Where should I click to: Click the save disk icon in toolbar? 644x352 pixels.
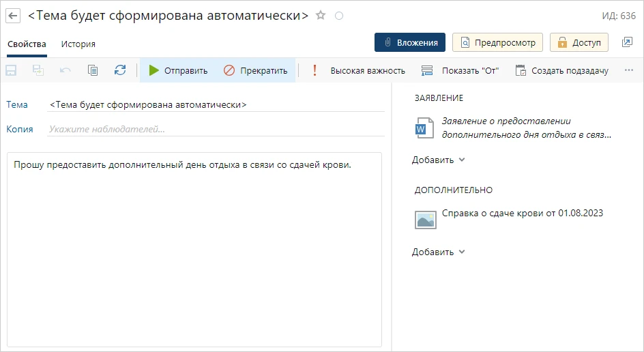12,70
